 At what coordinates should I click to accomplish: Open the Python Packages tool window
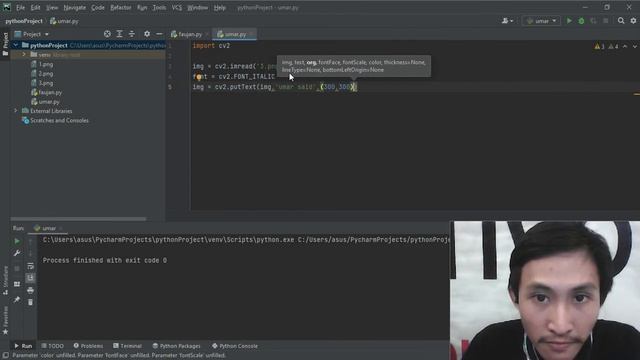[176, 346]
